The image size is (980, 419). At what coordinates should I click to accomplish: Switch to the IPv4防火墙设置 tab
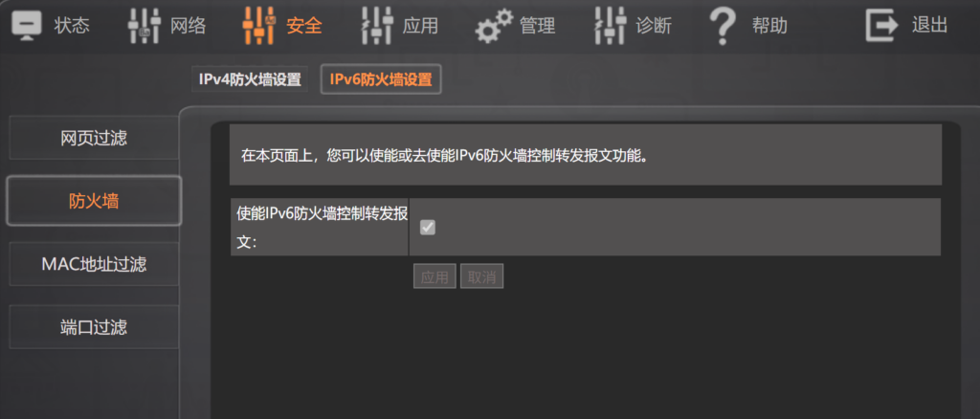250,79
